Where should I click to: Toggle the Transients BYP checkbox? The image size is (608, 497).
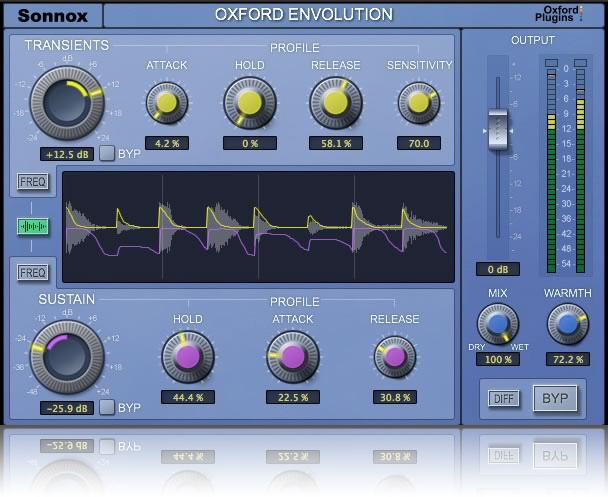(x=107, y=155)
